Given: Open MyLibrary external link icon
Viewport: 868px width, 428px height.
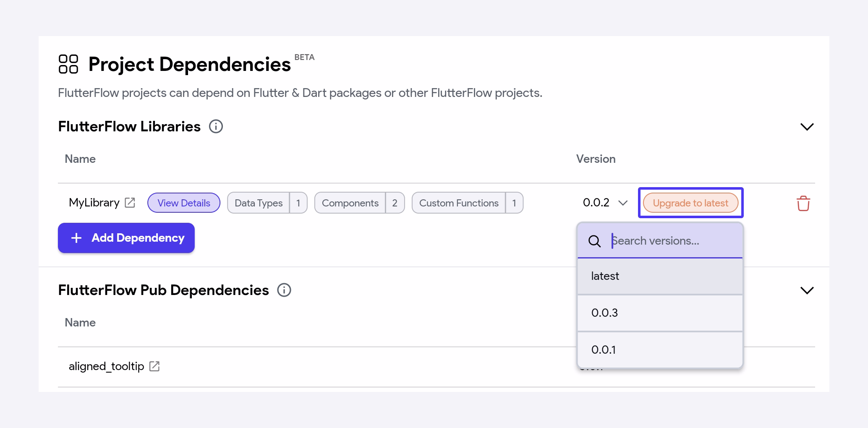Looking at the screenshot, I should (130, 203).
